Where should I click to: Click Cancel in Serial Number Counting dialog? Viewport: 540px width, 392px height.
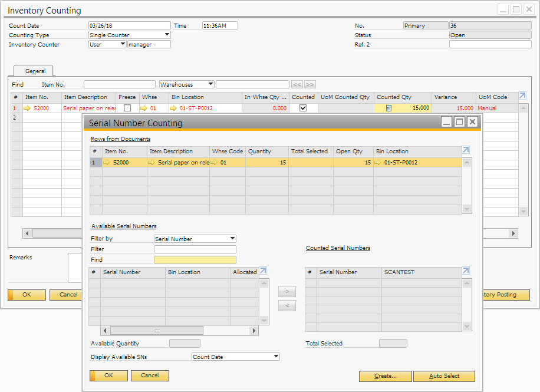[x=150, y=375]
